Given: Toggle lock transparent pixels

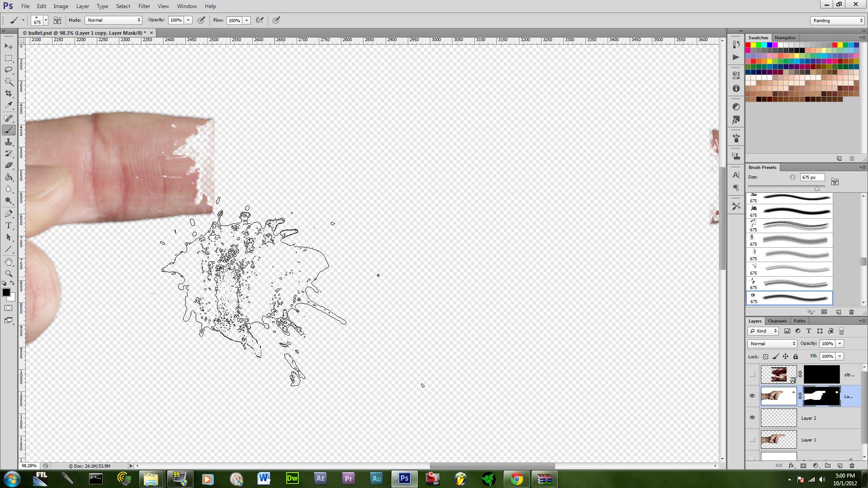Looking at the screenshot, I should tap(765, 357).
